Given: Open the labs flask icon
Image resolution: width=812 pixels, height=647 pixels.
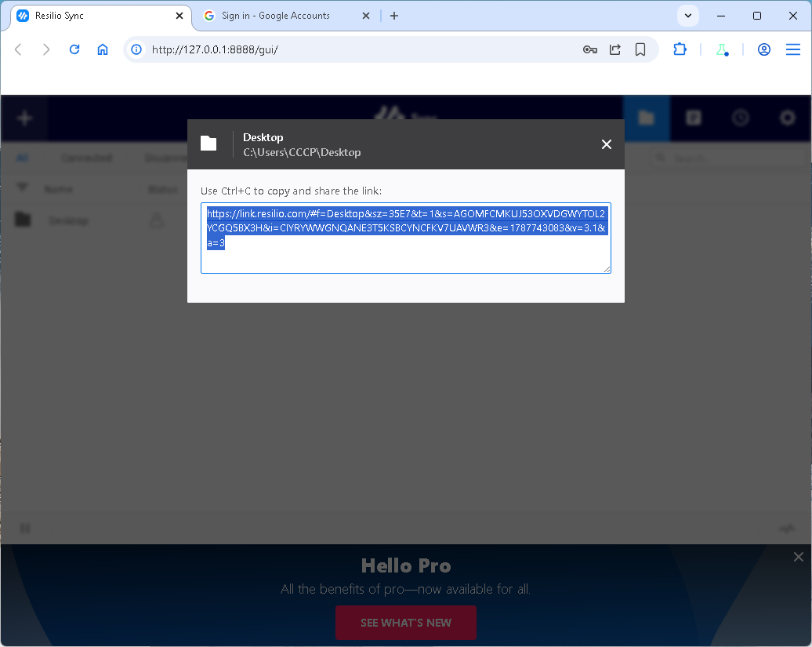Looking at the screenshot, I should pyautogui.click(x=722, y=49).
